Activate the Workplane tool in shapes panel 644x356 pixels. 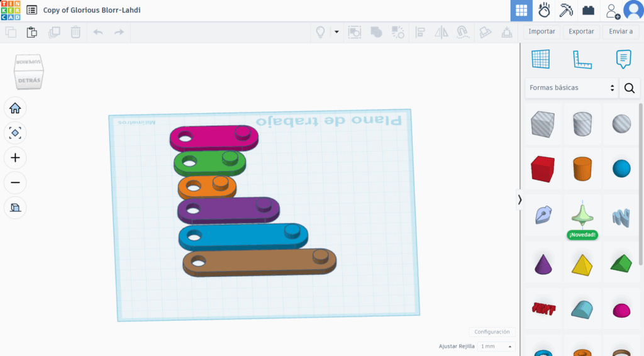(541, 59)
